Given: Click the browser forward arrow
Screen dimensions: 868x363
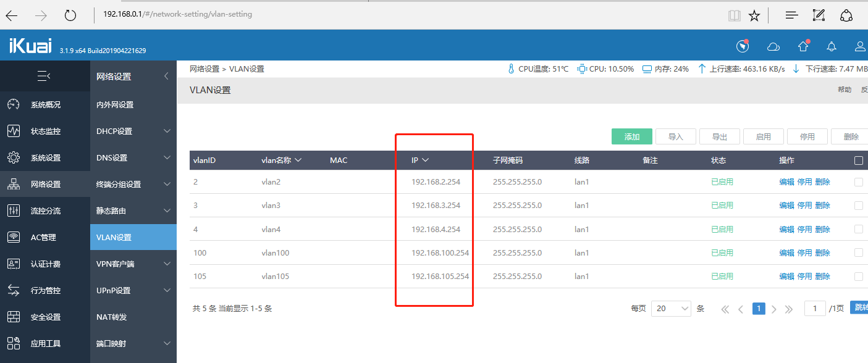Looking at the screenshot, I should [x=41, y=15].
